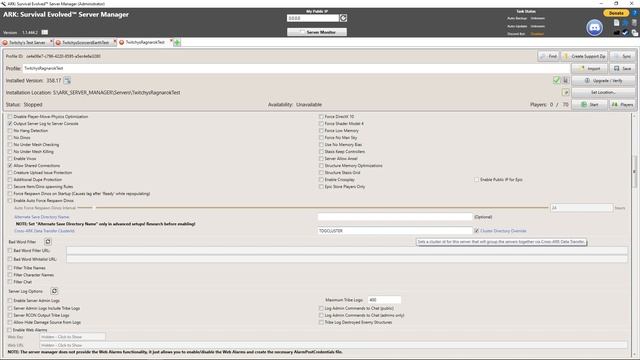
Task: Toggle Disable Player Move Physics Optimization
Action: pos(10,117)
